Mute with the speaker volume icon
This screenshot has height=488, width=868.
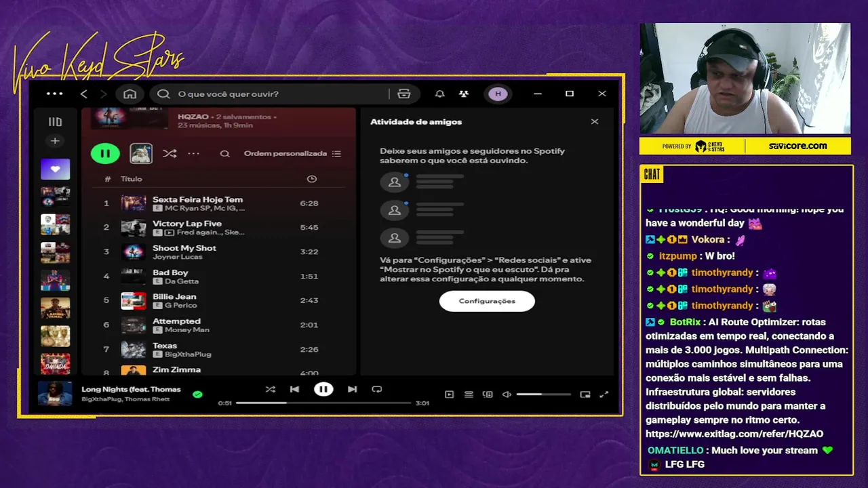507,394
